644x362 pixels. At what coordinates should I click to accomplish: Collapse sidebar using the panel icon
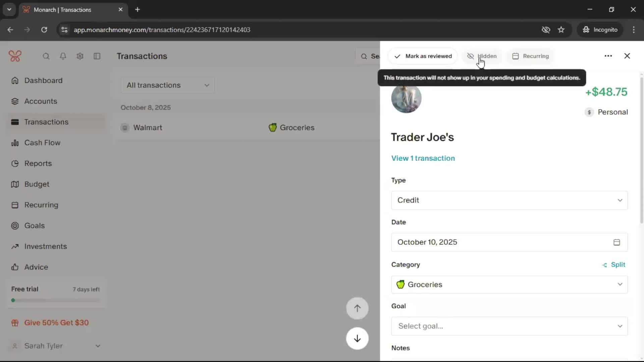(x=97, y=56)
